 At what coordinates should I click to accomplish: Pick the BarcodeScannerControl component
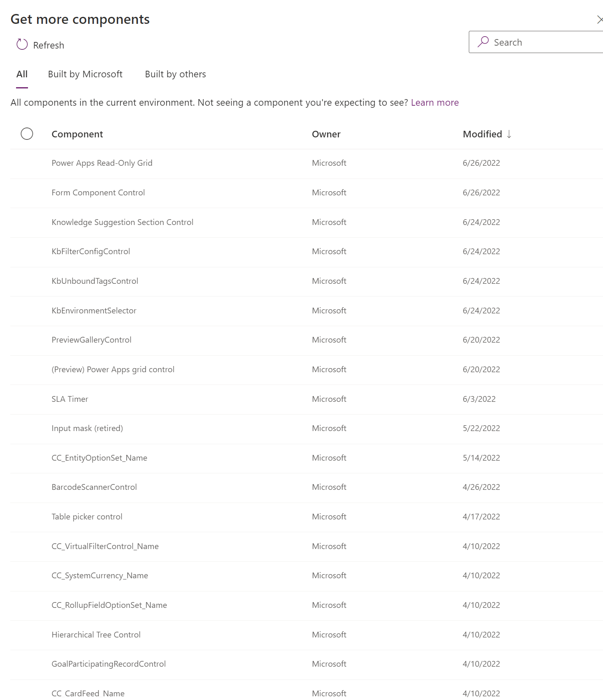pos(94,487)
